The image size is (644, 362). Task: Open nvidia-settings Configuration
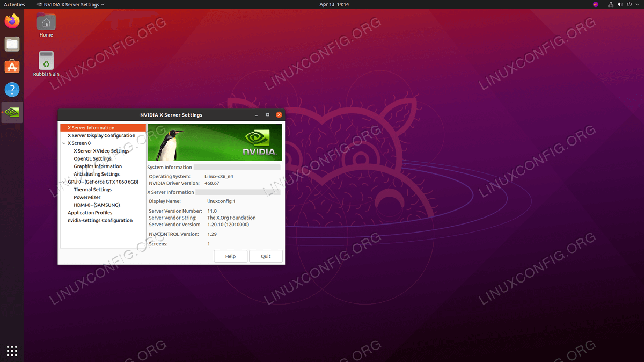tap(100, 220)
